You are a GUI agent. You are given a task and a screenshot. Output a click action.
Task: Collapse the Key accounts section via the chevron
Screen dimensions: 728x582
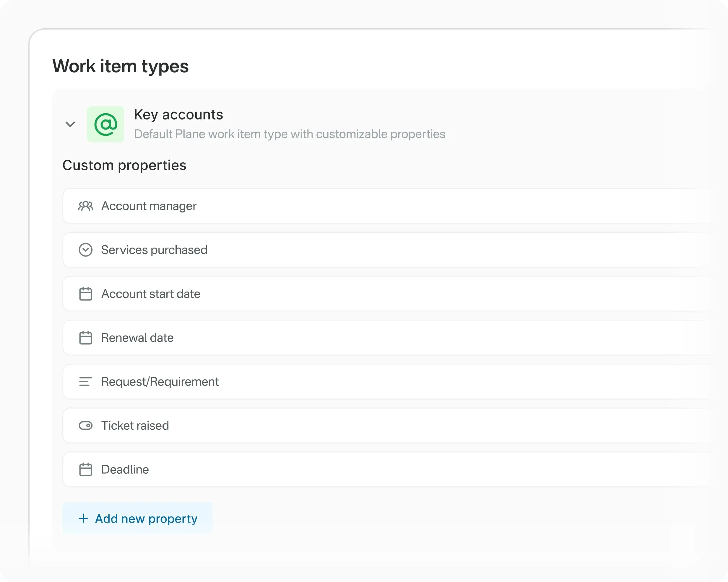click(x=70, y=124)
